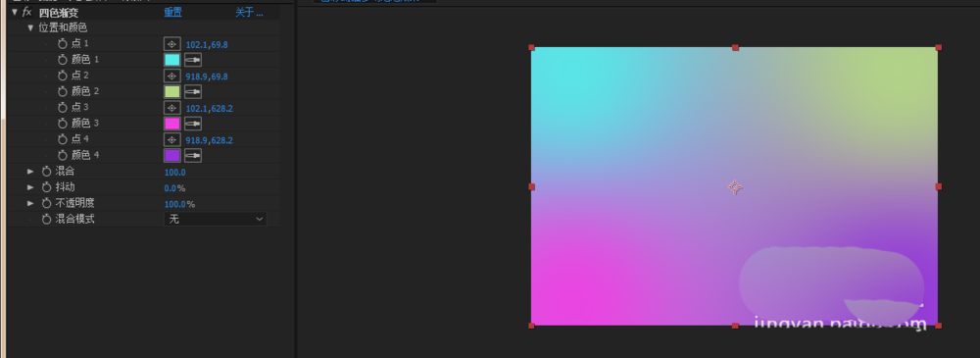The image size is (980, 358).
Task: Click the crosshair point picker for 点 4
Action: click(171, 139)
